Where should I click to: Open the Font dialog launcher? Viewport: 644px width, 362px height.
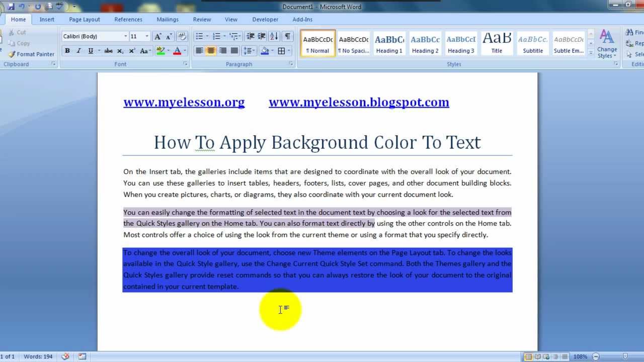186,64
